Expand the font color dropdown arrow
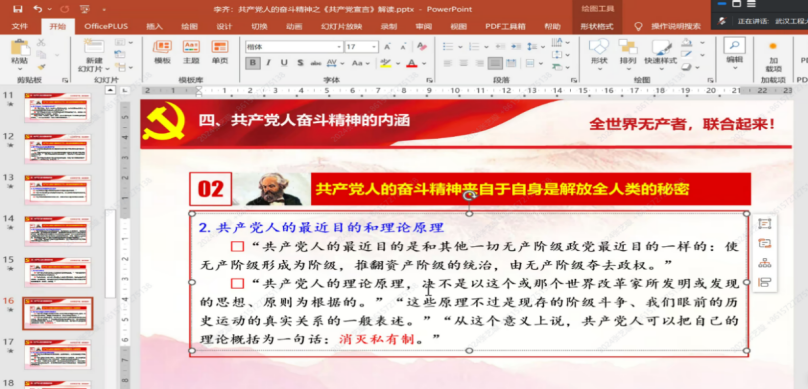This screenshot has height=389, width=808. pyautogui.click(x=424, y=63)
